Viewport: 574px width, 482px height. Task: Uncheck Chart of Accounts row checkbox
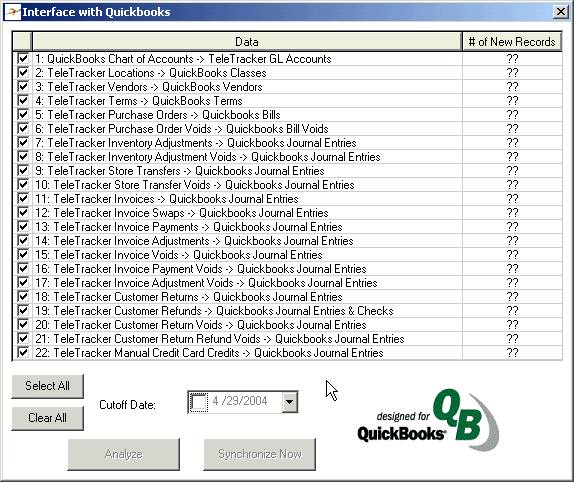coord(23,59)
